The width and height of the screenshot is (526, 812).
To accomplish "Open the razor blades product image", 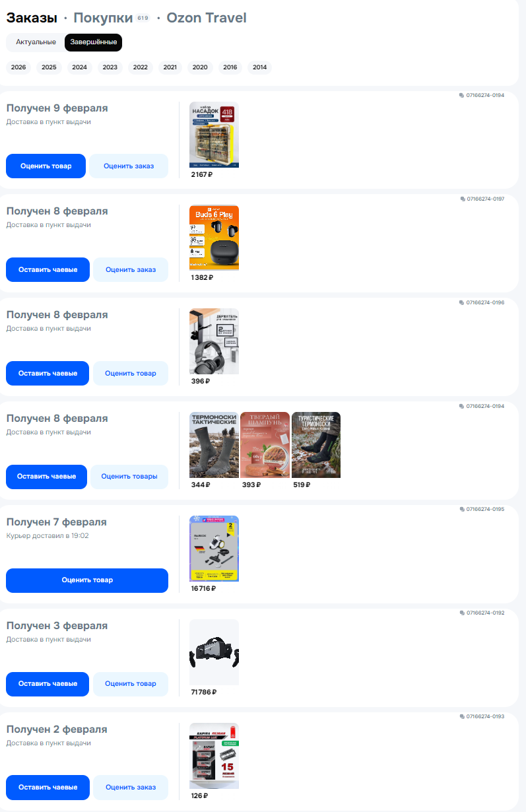I will pos(214,756).
